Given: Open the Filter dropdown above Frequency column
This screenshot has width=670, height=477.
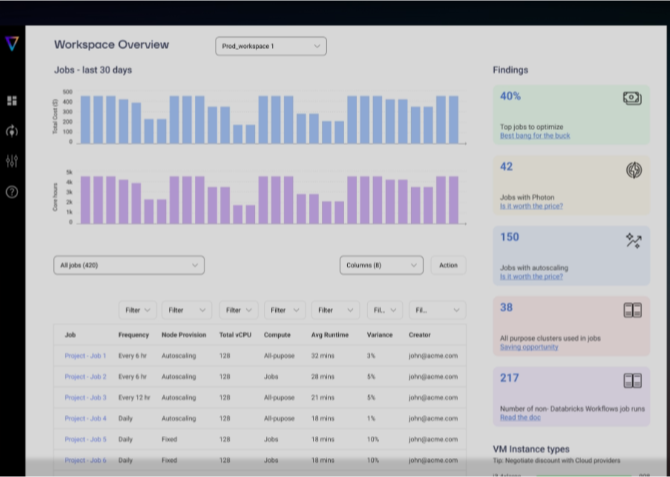Looking at the screenshot, I should coord(137,310).
